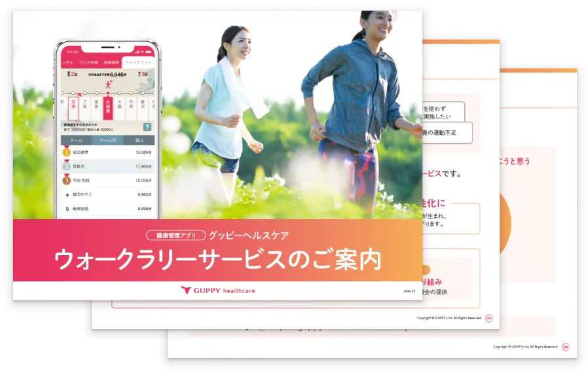Viewport: 588px width, 371px height.
Task: Tap the bronze number 3 medal
Action: click(x=66, y=180)
